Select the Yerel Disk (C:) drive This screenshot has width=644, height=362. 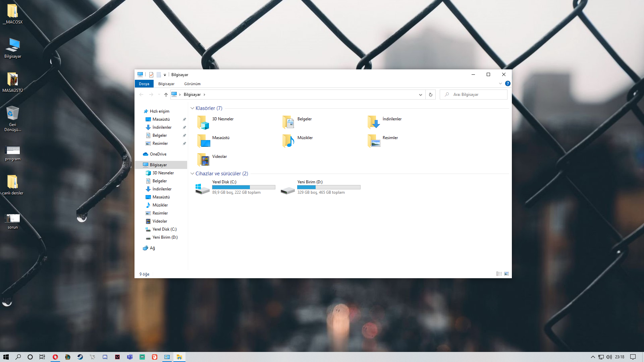tap(235, 187)
